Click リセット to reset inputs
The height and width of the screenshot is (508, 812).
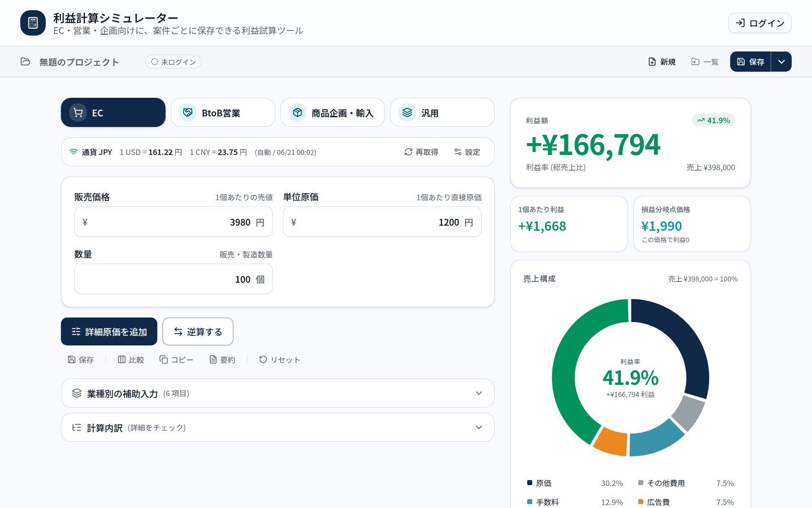280,359
